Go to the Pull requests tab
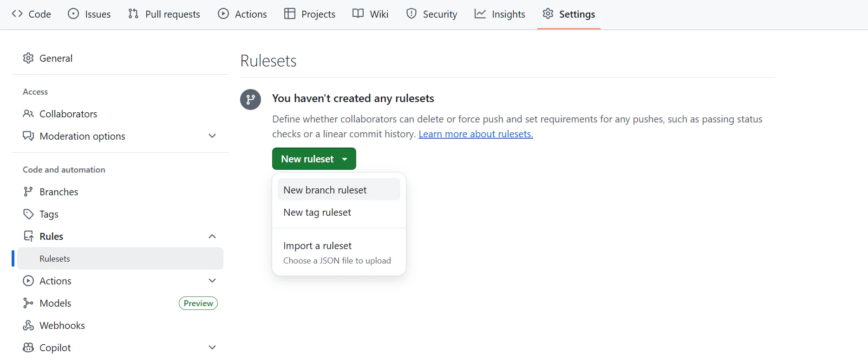This screenshot has width=868, height=360. (164, 14)
